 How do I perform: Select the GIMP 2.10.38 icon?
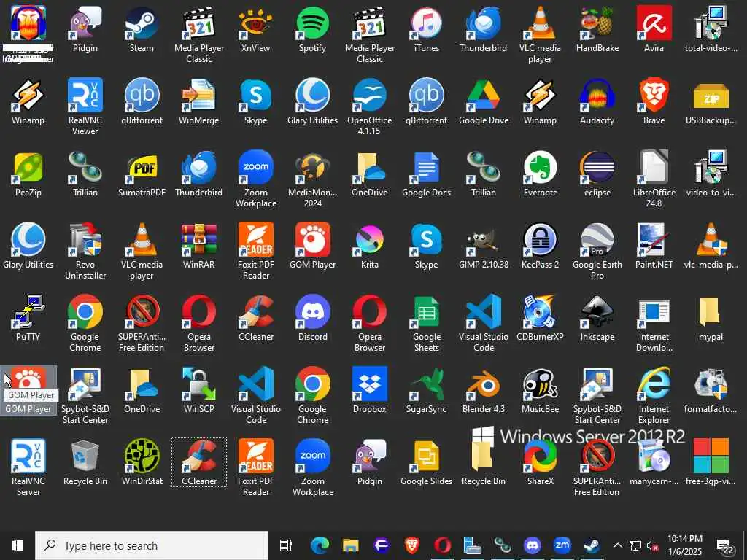484,246
